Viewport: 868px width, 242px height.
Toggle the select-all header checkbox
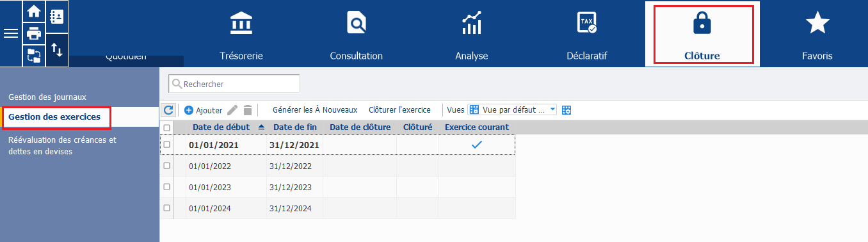click(x=167, y=127)
